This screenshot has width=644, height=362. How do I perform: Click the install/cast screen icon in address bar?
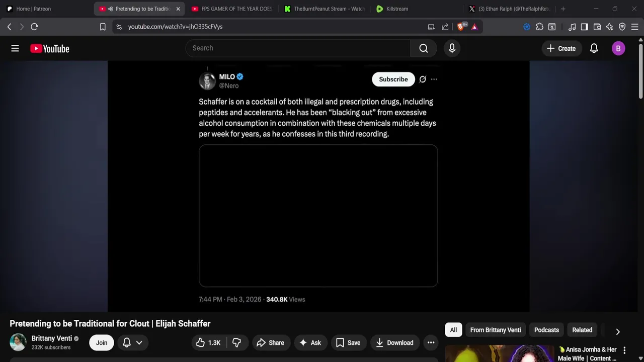tap(431, 27)
